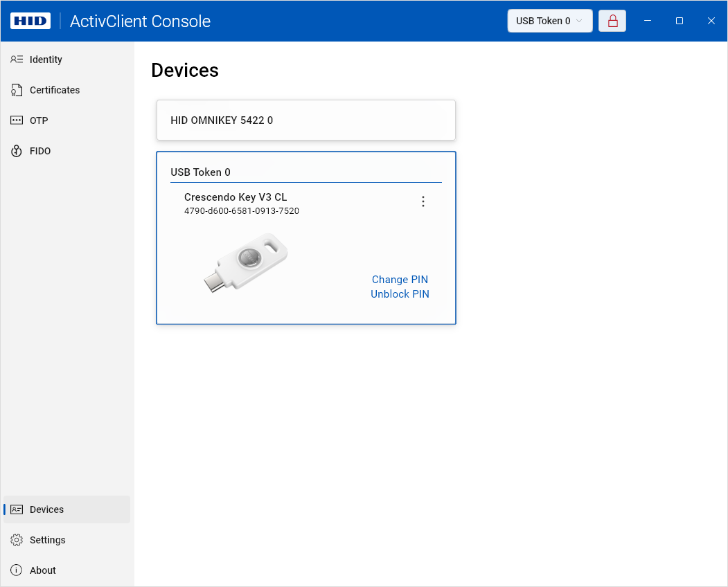728x587 pixels.
Task: Select the FIDO sidebar item
Action: coord(40,151)
